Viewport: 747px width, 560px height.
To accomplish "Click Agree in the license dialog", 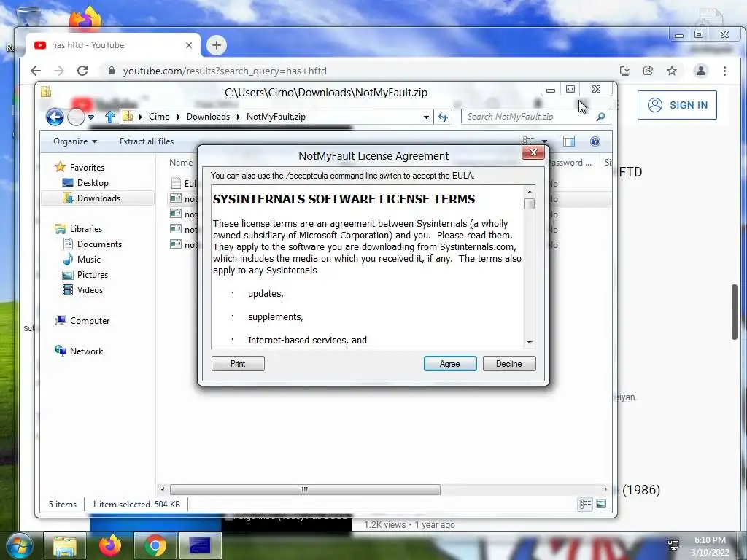I will click(449, 363).
